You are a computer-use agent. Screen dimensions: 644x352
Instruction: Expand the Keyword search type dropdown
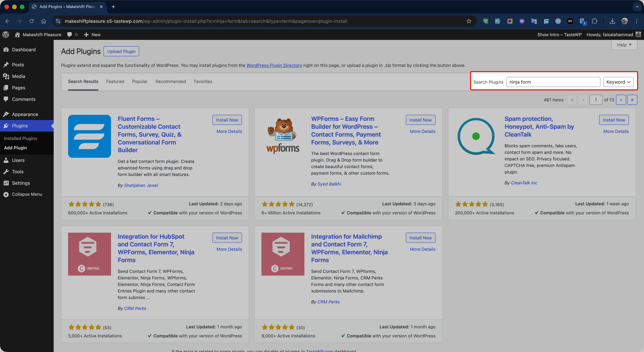[618, 82]
